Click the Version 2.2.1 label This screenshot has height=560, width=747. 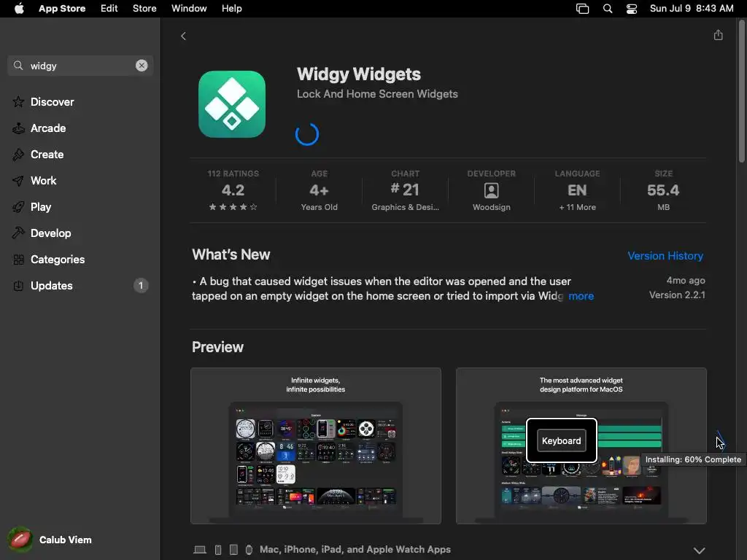coord(677,295)
